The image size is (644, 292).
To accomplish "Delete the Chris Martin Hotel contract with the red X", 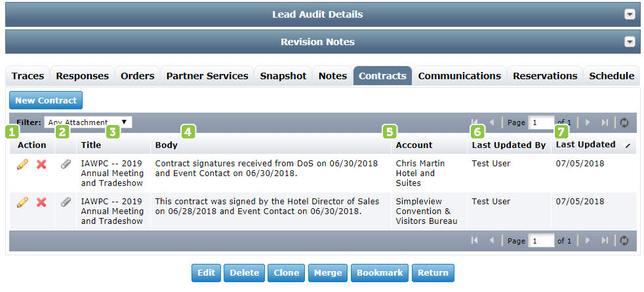I will 41,164.
